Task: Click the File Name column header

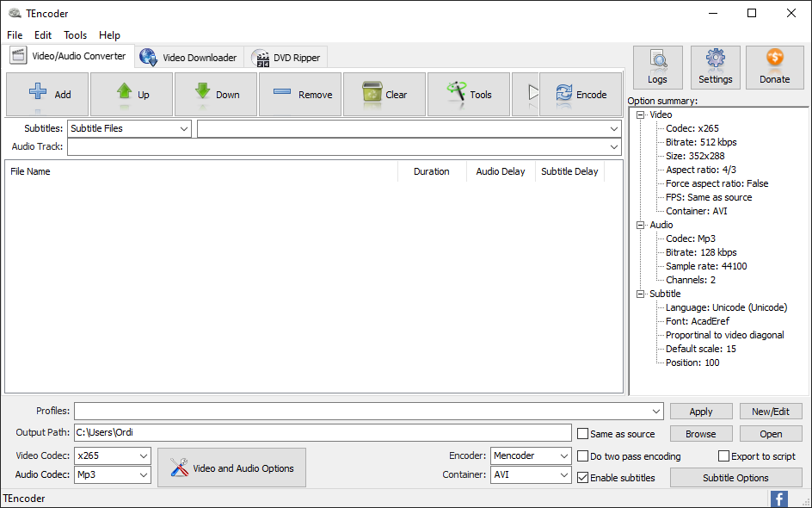Action: click(201, 171)
